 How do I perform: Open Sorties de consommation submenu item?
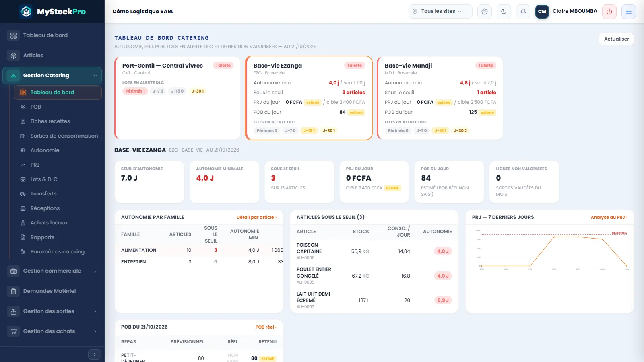click(x=58, y=136)
